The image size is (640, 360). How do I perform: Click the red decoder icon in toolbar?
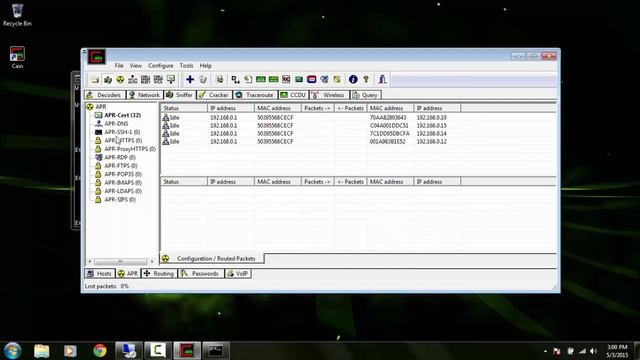pos(286,80)
